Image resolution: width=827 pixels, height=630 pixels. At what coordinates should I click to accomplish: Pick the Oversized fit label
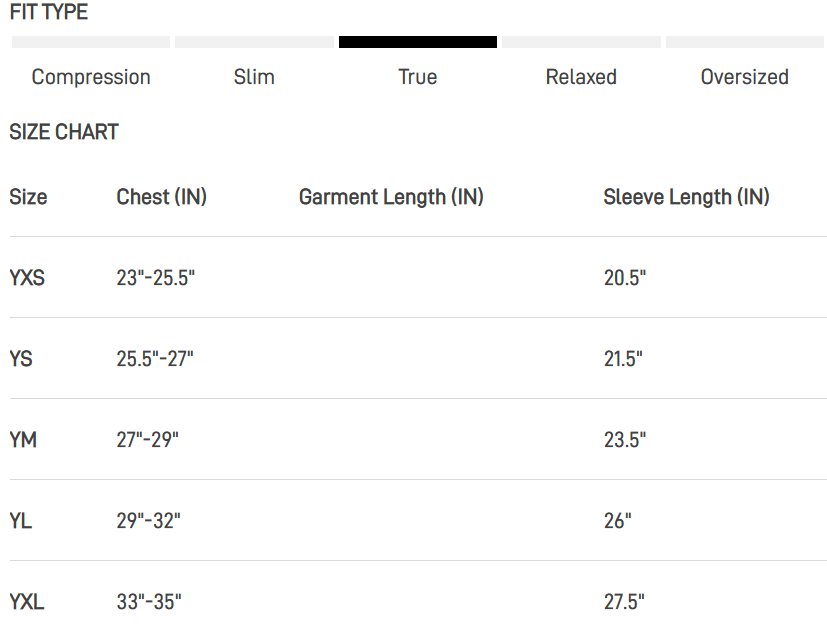click(745, 77)
